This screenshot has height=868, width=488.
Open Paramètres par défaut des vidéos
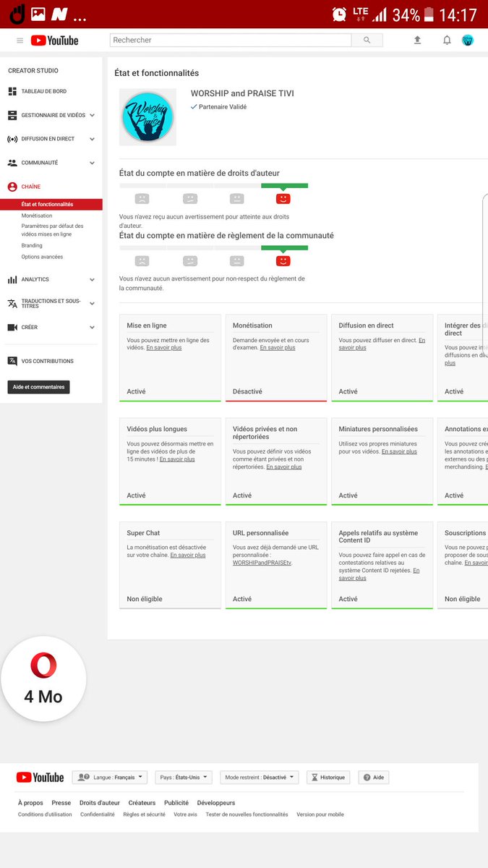[52, 230]
